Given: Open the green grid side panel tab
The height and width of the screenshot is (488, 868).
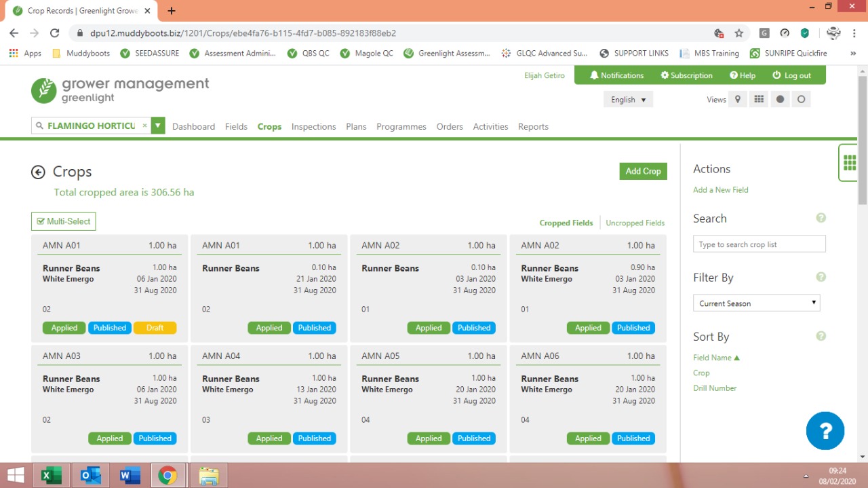Looking at the screenshot, I should (x=848, y=163).
